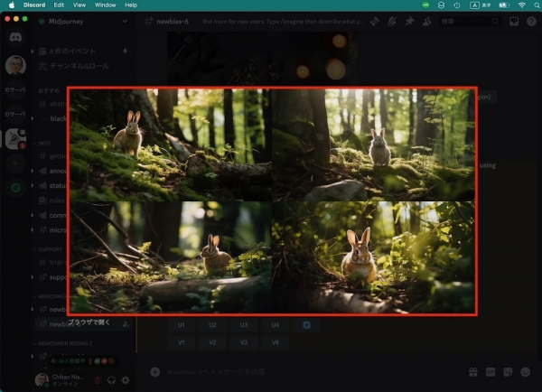Collapse the SUPPORT category
This screenshot has width=542, height=392.
tap(48, 249)
